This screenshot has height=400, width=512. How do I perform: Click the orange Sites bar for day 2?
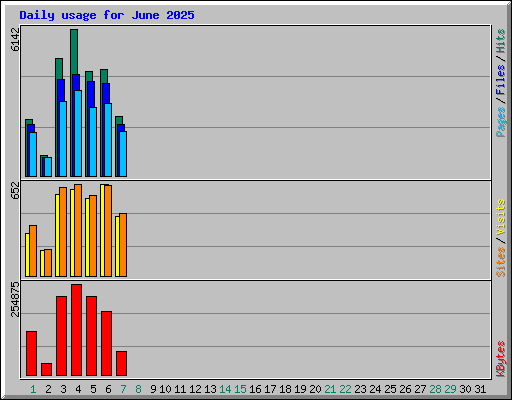(48, 263)
